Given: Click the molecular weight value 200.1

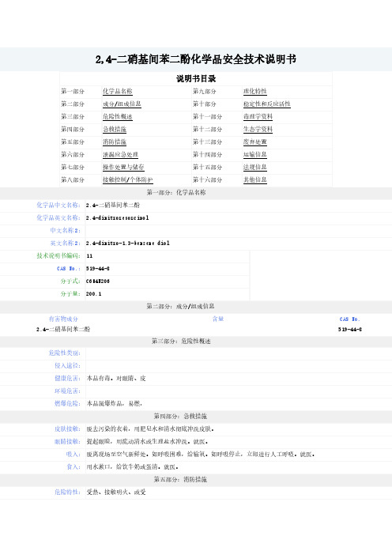Looking at the screenshot, I should [94, 294].
